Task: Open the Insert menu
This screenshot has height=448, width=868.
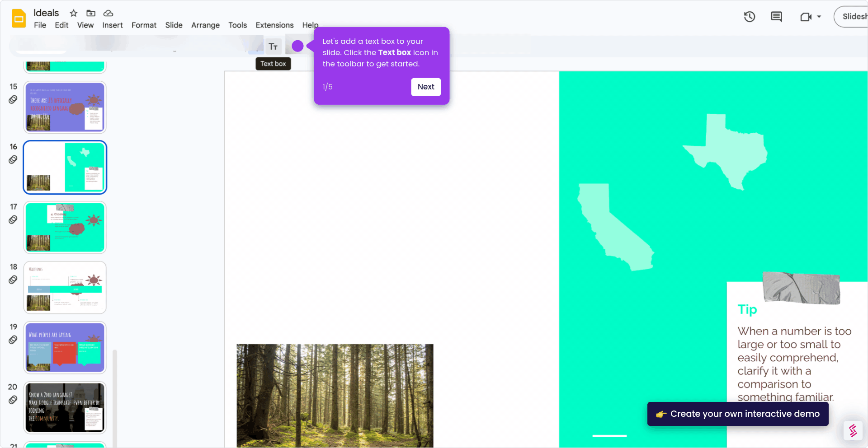Action: tap(113, 25)
